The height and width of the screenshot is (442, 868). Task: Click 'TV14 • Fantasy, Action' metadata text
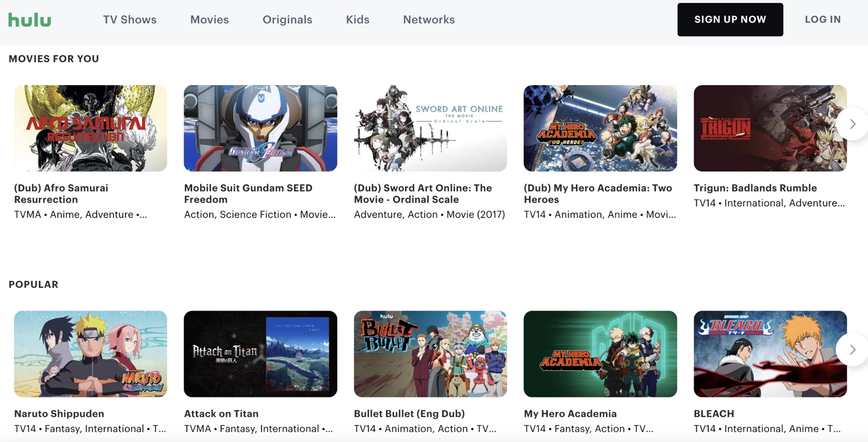click(x=589, y=428)
